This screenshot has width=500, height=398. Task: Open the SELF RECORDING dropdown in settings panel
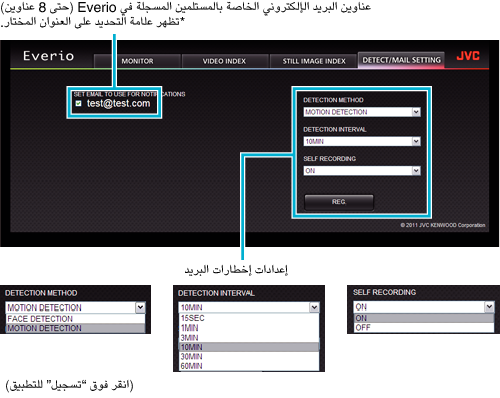(362, 171)
